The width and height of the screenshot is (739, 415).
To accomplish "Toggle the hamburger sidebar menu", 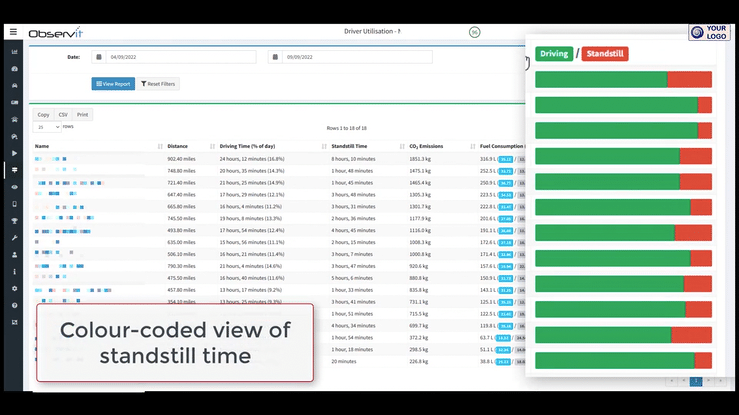I will click(13, 32).
